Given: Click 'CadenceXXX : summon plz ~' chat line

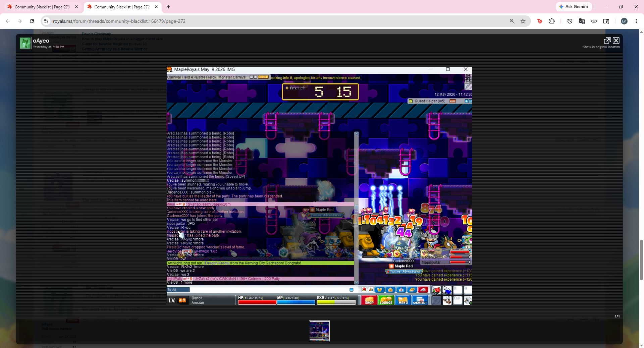Looking at the screenshot, I should (190, 192).
